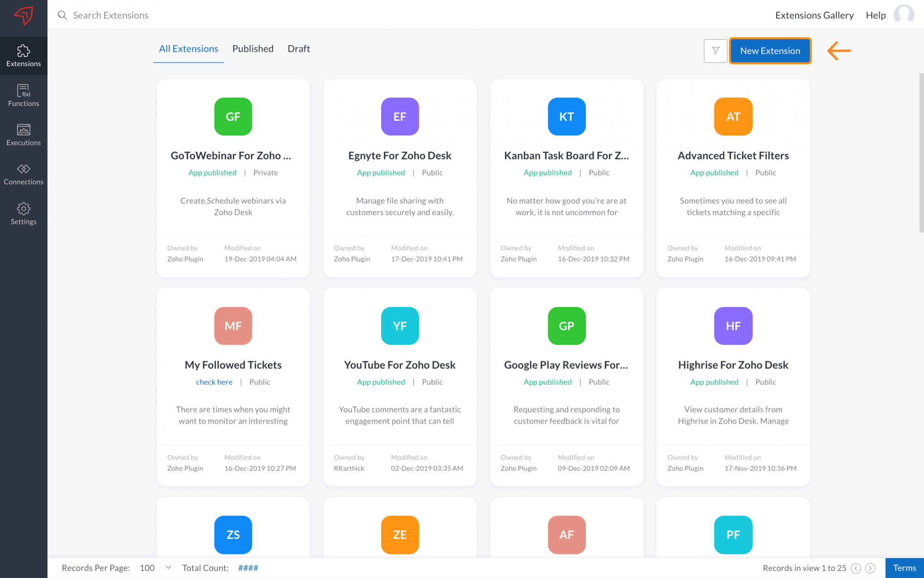The width and height of the screenshot is (924, 578).
Task: Click the AT Advanced Ticket Filters icon
Action: coord(733,117)
